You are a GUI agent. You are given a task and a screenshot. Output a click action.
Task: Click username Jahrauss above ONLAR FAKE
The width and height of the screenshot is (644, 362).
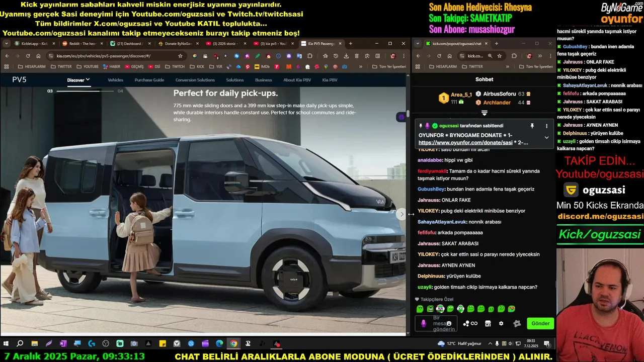pos(429,200)
